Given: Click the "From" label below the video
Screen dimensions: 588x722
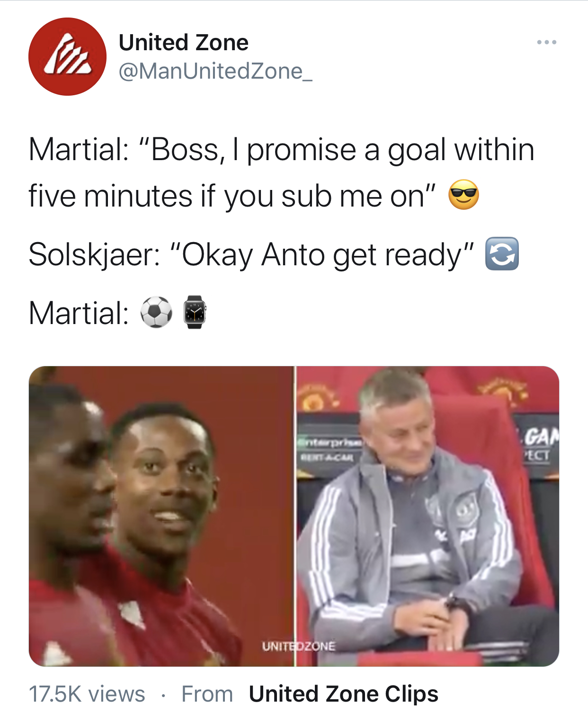Looking at the screenshot, I should coord(207,694).
